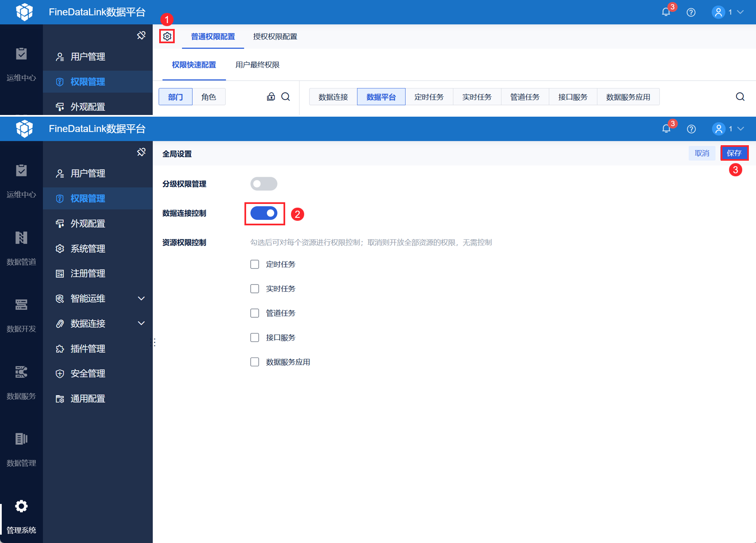756x543 pixels.
Task: Check the 管道任务 checkbox
Action: (x=255, y=313)
